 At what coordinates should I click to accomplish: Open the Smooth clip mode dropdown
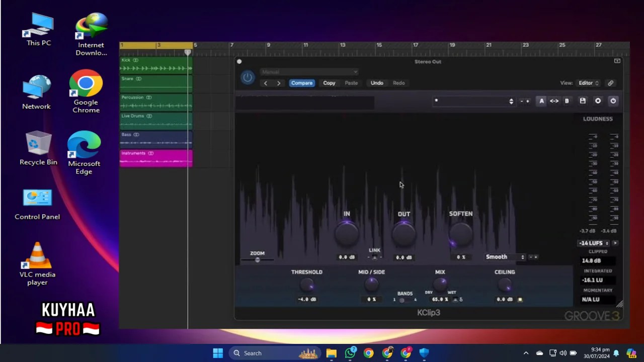[x=505, y=257]
